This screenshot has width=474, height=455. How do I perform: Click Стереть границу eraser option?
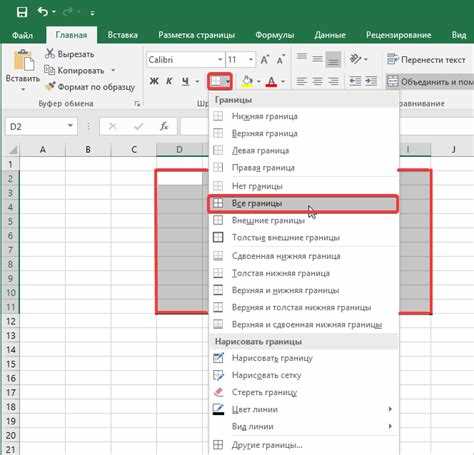click(x=303, y=392)
